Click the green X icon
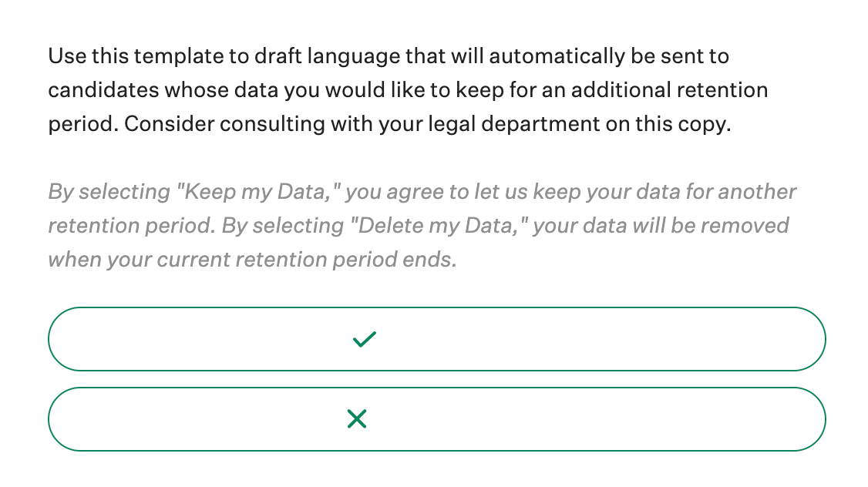 pyautogui.click(x=356, y=419)
